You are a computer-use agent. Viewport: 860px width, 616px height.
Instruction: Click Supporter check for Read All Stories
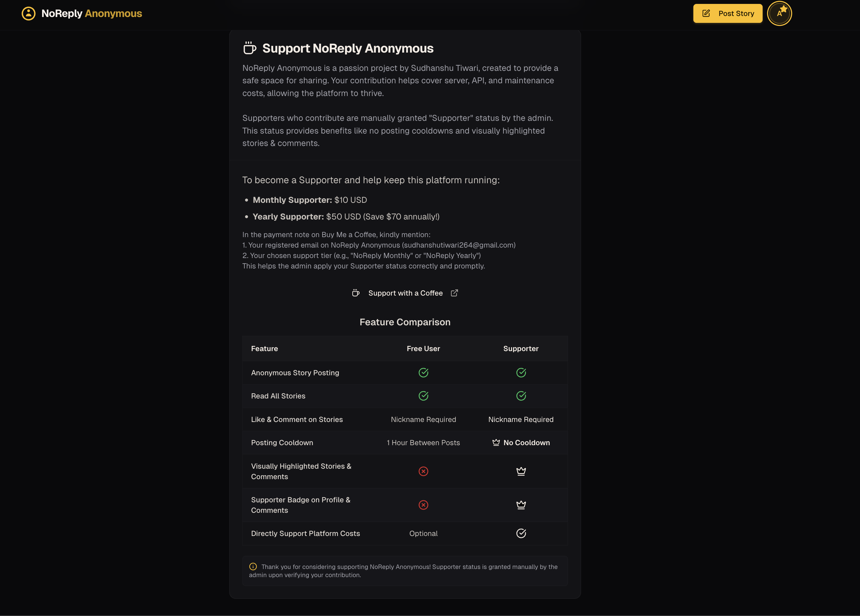click(x=521, y=396)
